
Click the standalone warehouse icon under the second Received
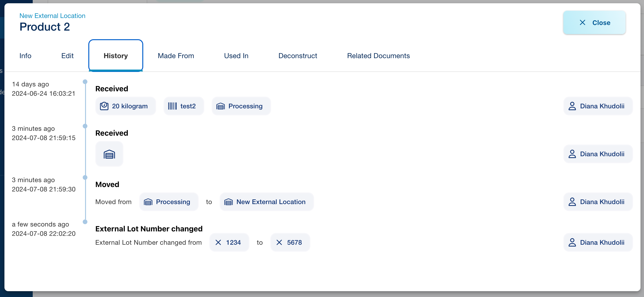point(109,154)
